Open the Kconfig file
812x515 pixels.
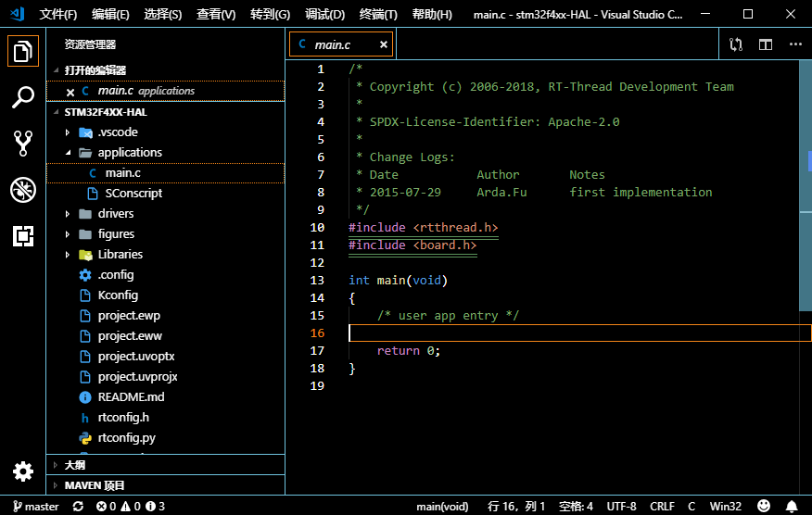pos(166,295)
